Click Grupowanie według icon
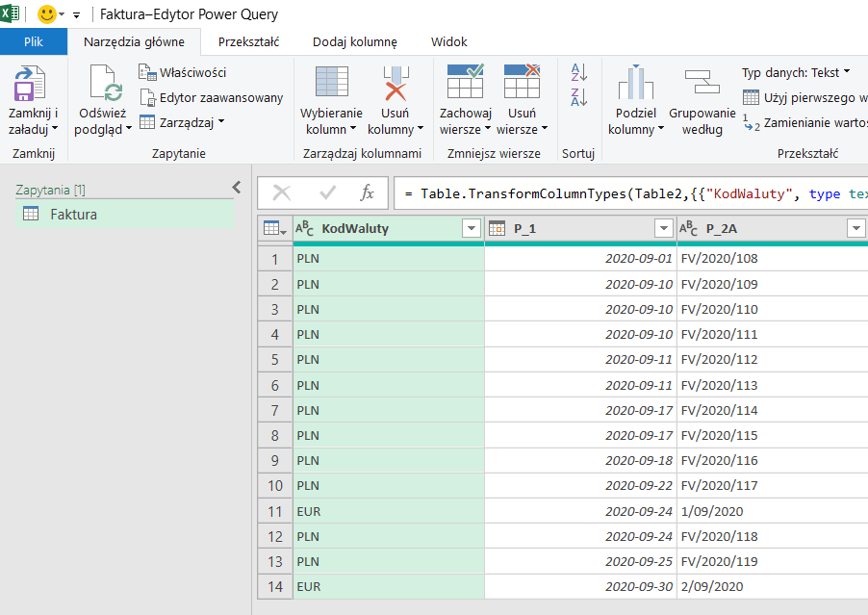The height and width of the screenshot is (615, 868). pyautogui.click(x=702, y=85)
